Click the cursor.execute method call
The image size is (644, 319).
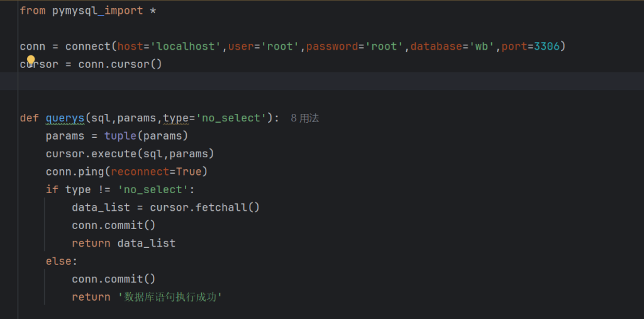(x=91, y=154)
